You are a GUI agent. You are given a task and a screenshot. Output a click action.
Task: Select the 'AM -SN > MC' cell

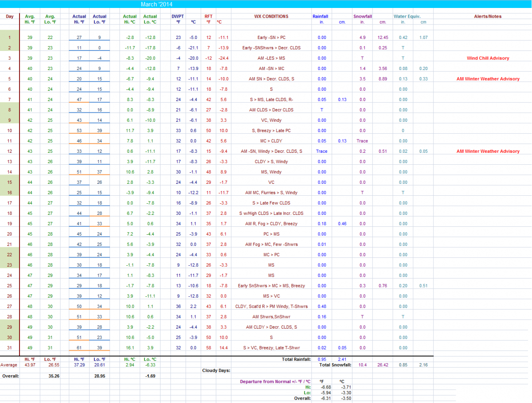(271, 69)
